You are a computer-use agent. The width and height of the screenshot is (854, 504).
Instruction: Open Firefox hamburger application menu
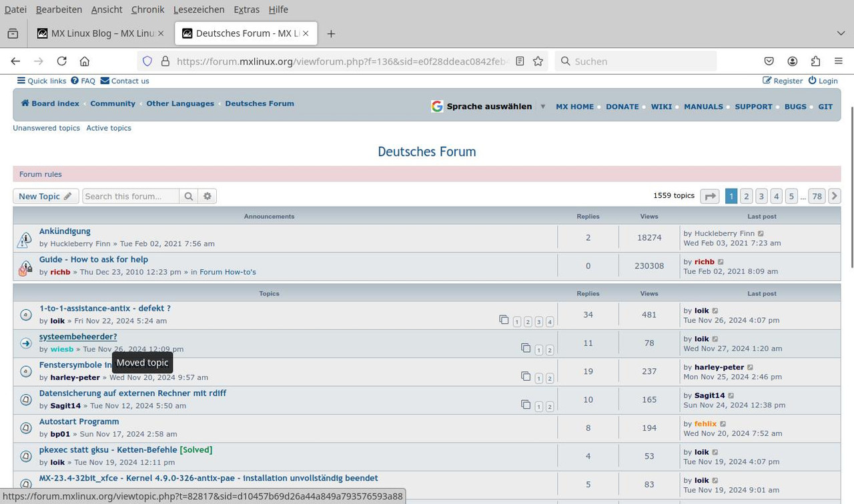pyautogui.click(x=839, y=61)
